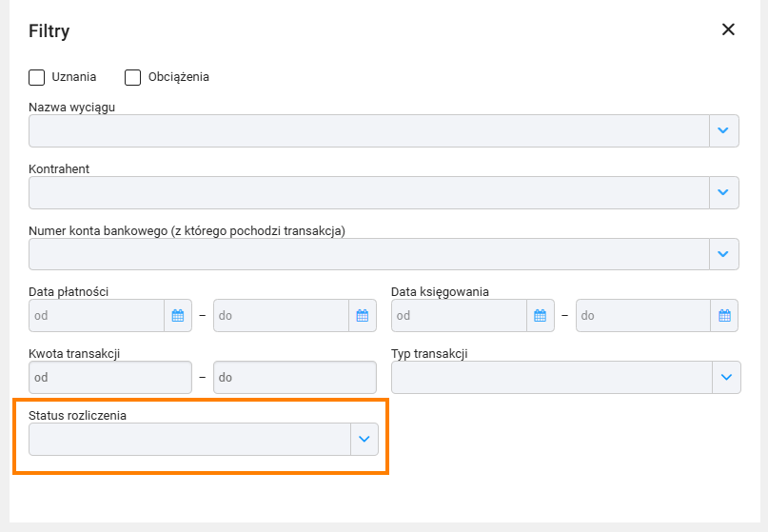Enable the Obciążenia checkbox
Screen dimensions: 768x532
click(132, 77)
